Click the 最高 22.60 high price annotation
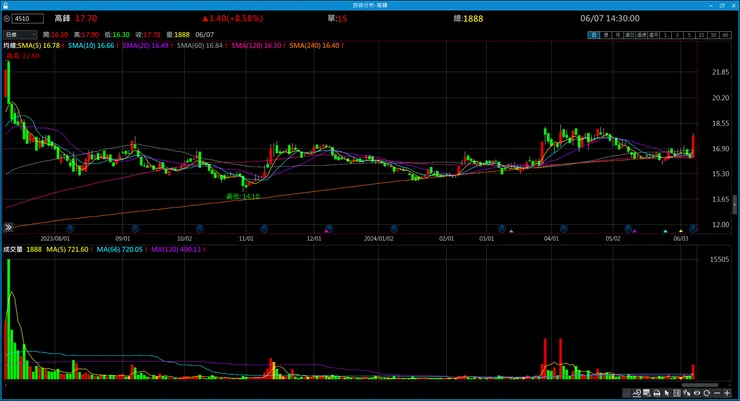This screenshot has height=401, width=740. coord(23,56)
